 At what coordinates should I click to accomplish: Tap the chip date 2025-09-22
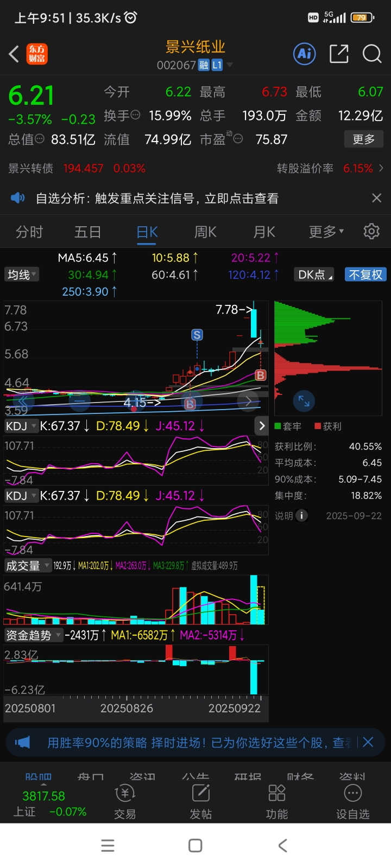pyautogui.click(x=354, y=516)
